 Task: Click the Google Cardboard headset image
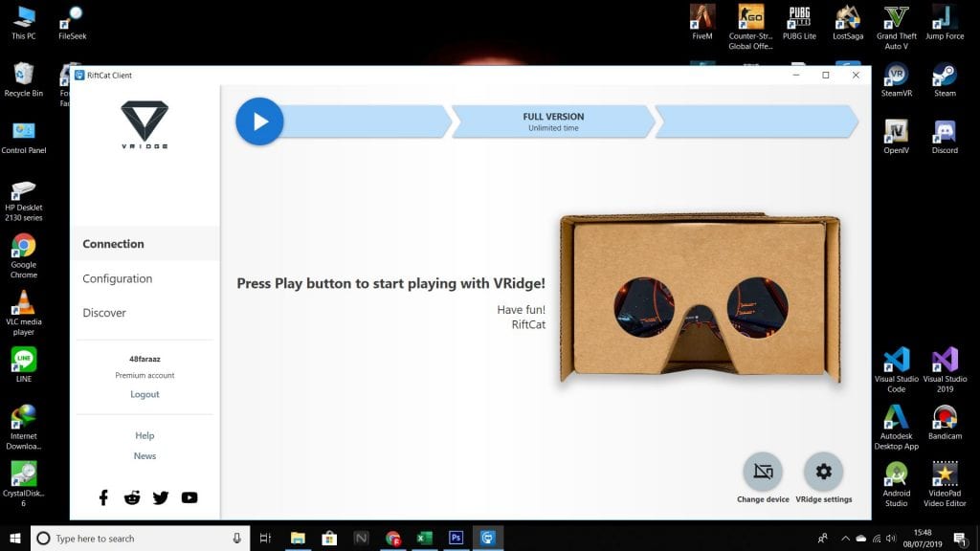(x=700, y=298)
